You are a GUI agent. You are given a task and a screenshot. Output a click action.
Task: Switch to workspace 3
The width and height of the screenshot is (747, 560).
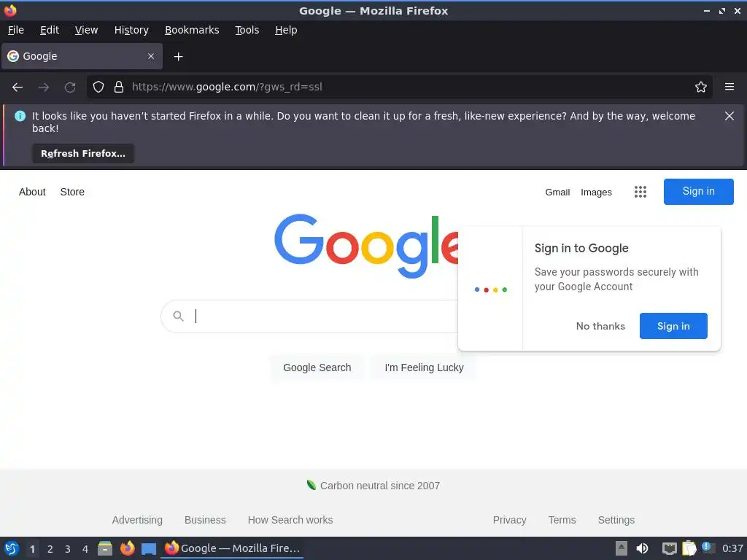[x=68, y=549]
